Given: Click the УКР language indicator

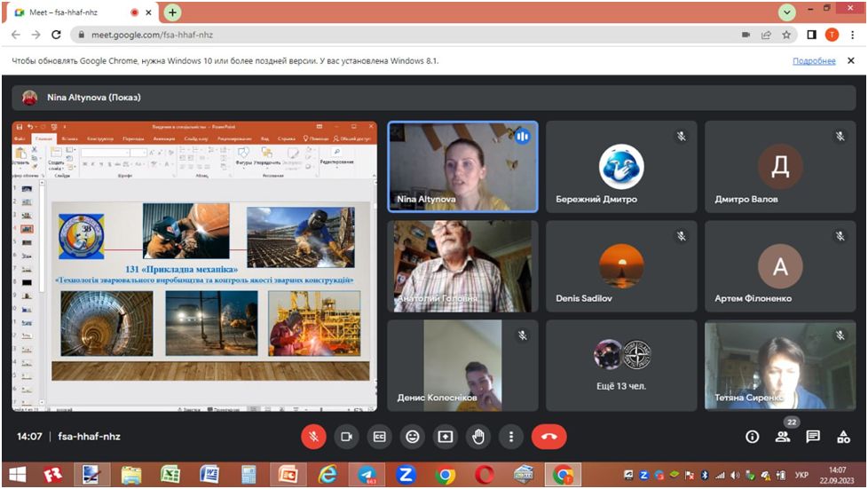Looking at the screenshot, I should pyautogui.click(x=801, y=475).
